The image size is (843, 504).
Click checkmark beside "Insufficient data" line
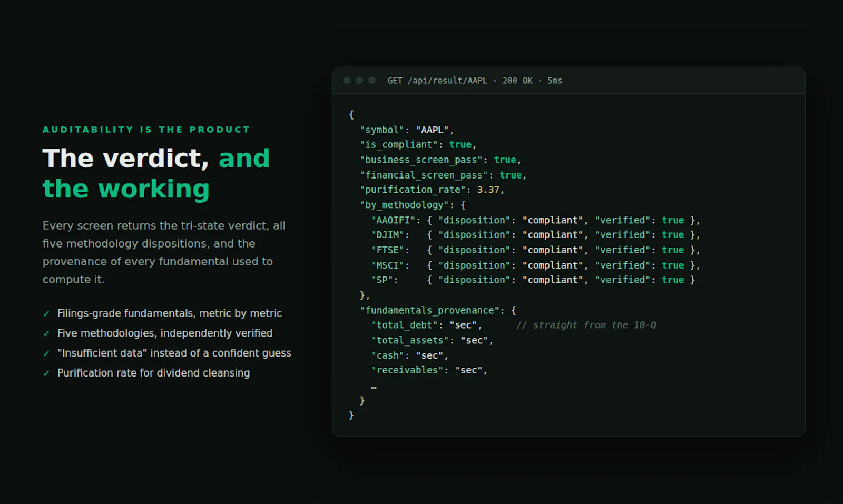(x=46, y=353)
